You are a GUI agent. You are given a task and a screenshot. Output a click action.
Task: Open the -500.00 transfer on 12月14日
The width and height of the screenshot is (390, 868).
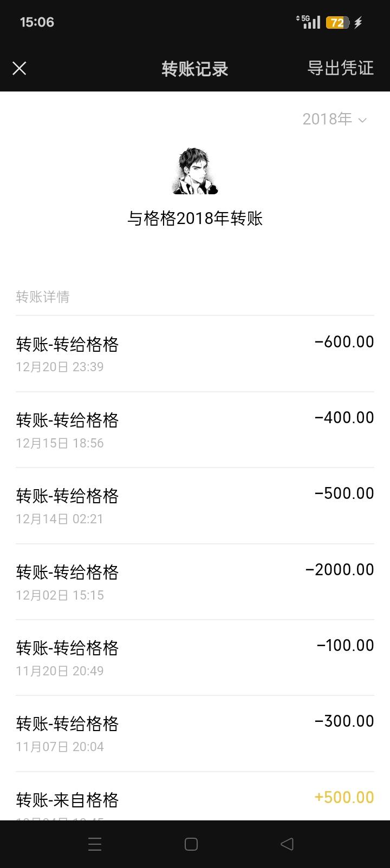[x=195, y=505]
